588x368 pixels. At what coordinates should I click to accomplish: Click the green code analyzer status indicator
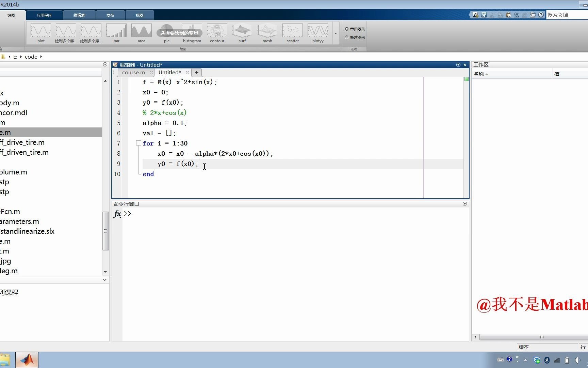[x=467, y=79]
